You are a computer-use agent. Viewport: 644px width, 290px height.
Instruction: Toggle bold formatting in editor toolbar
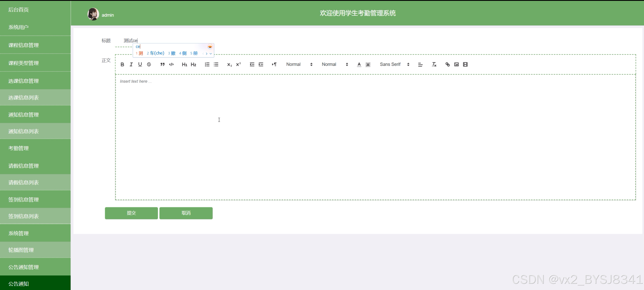point(122,65)
